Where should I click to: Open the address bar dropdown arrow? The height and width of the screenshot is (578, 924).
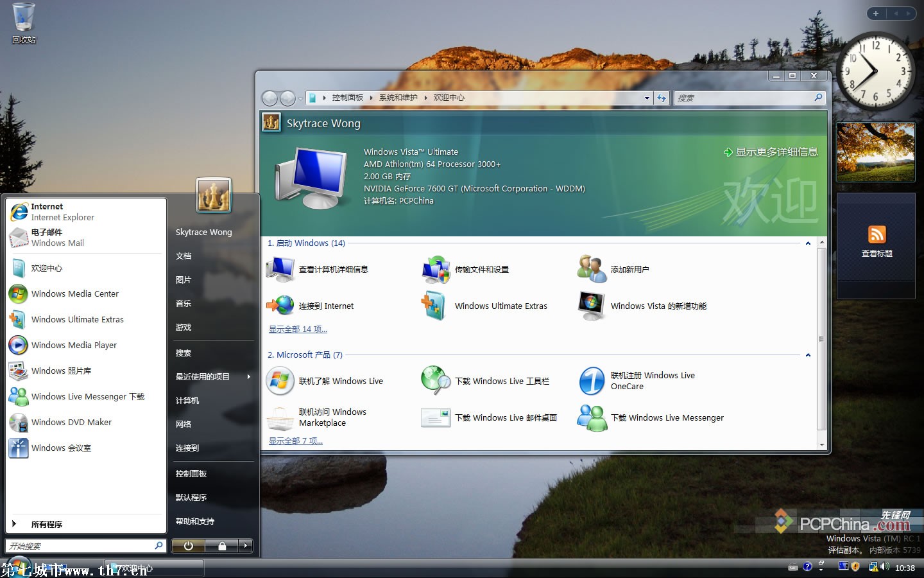pos(647,98)
